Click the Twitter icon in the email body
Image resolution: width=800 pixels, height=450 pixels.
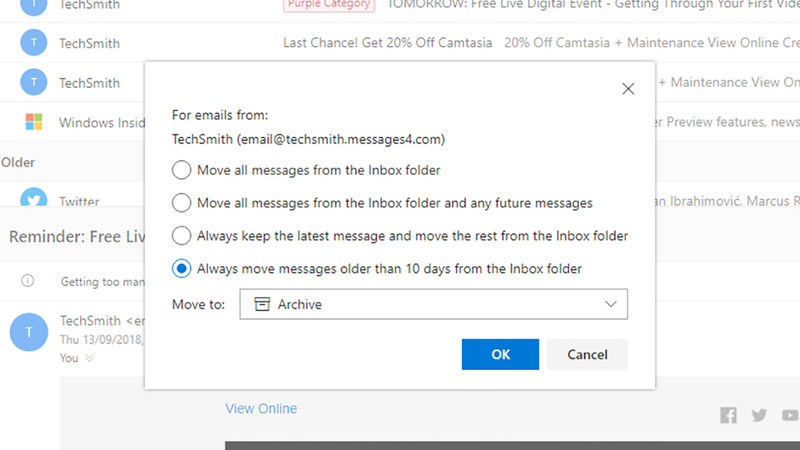coord(759,415)
